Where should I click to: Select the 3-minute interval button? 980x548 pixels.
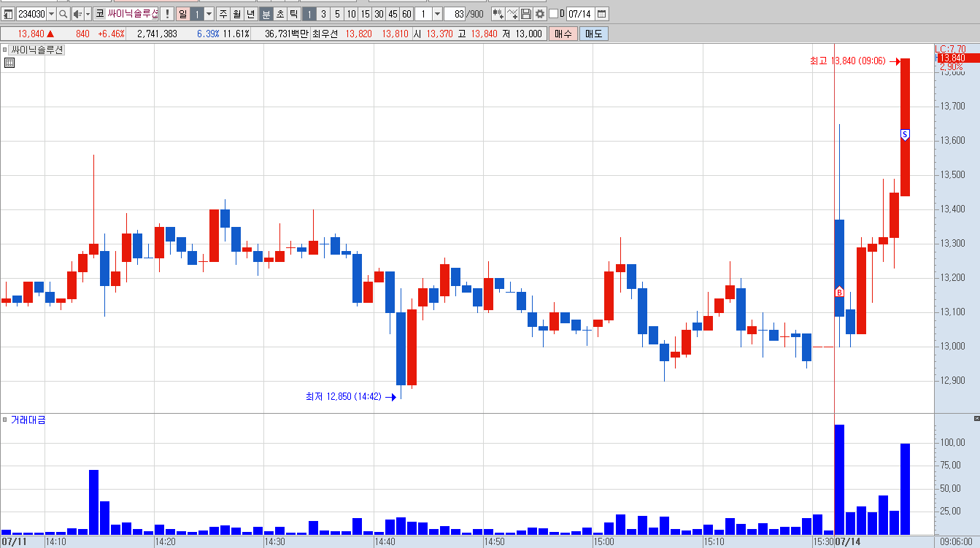[x=323, y=14]
